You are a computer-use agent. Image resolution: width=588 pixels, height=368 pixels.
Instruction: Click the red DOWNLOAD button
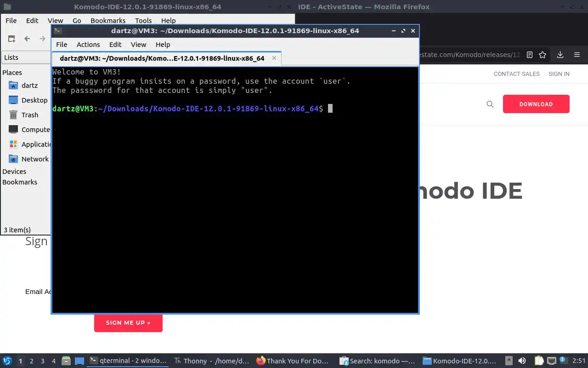pyautogui.click(x=536, y=104)
